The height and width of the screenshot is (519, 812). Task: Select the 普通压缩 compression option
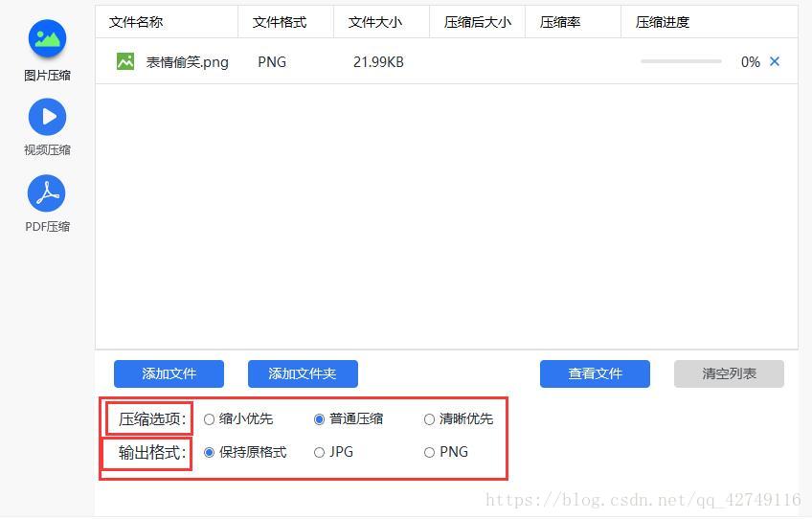(349, 419)
